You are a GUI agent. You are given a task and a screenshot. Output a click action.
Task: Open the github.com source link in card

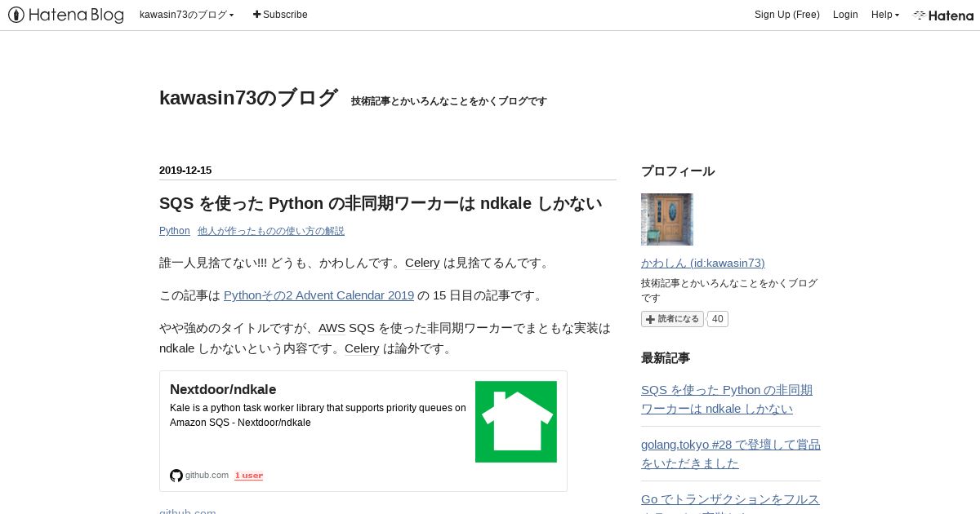pyautogui.click(x=207, y=476)
